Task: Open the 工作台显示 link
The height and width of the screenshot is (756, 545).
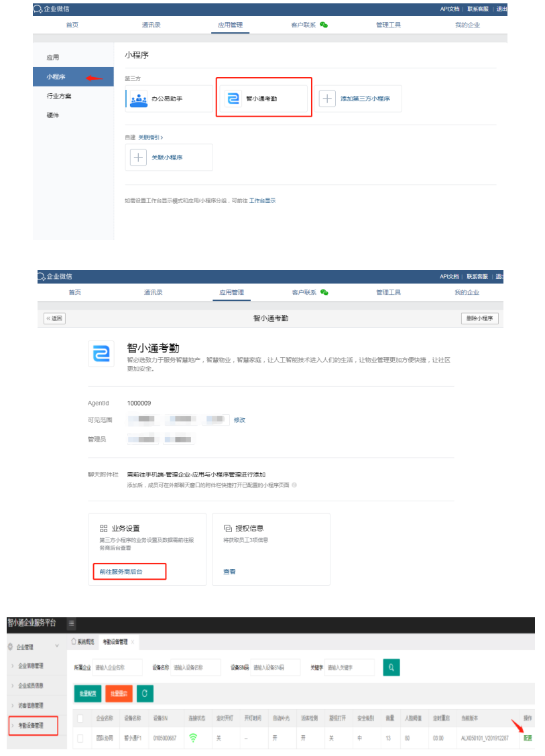Action: point(262,200)
